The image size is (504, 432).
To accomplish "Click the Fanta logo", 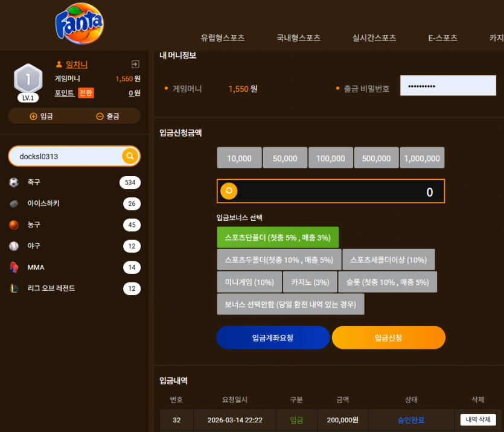I will click(x=80, y=24).
